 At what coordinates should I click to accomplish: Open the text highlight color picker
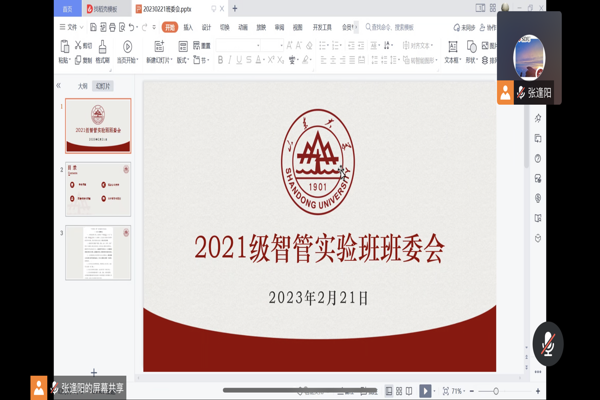click(306, 60)
